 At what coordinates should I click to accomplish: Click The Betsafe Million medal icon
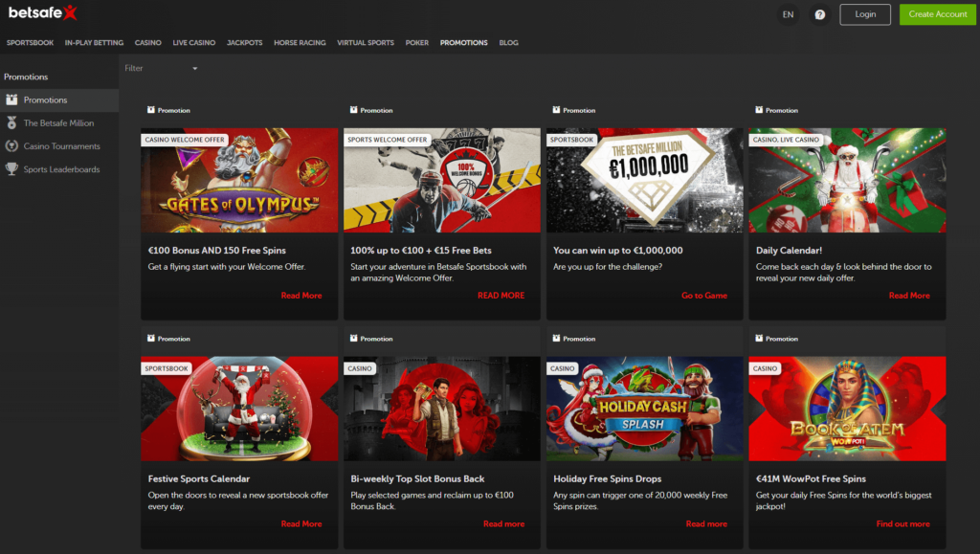pyautogui.click(x=11, y=123)
